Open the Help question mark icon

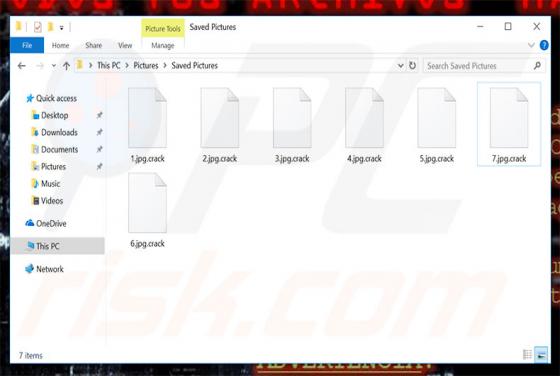click(544, 45)
